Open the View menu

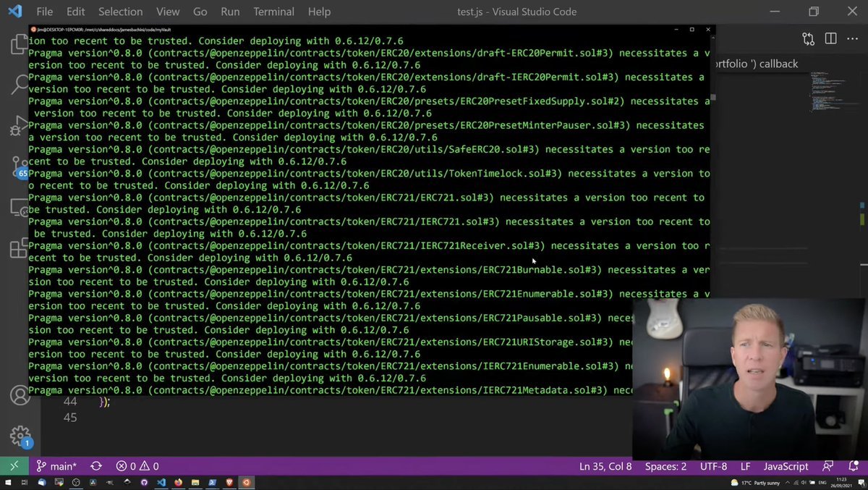(168, 12)
